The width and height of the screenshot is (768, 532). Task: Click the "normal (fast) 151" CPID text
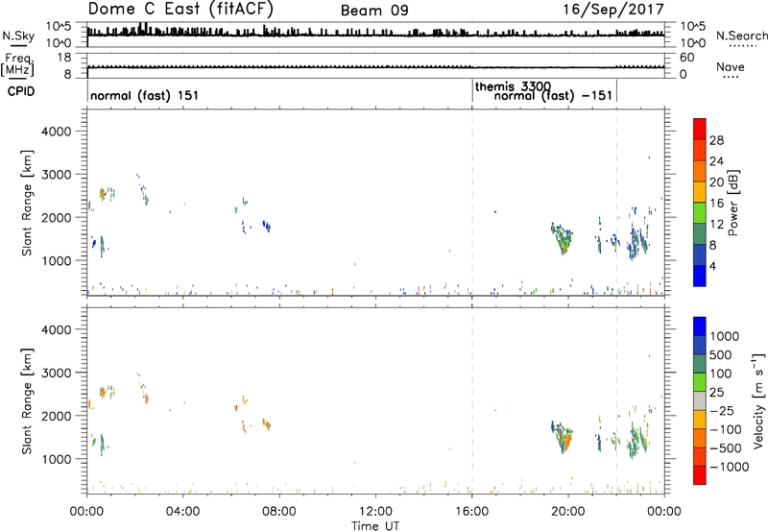(x=145, y=95)
